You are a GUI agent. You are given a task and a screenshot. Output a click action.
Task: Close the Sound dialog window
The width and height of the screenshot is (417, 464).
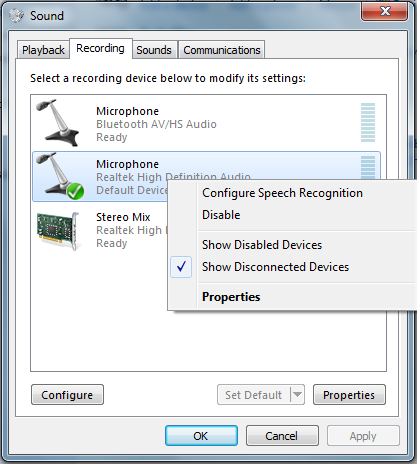point(385,11)
